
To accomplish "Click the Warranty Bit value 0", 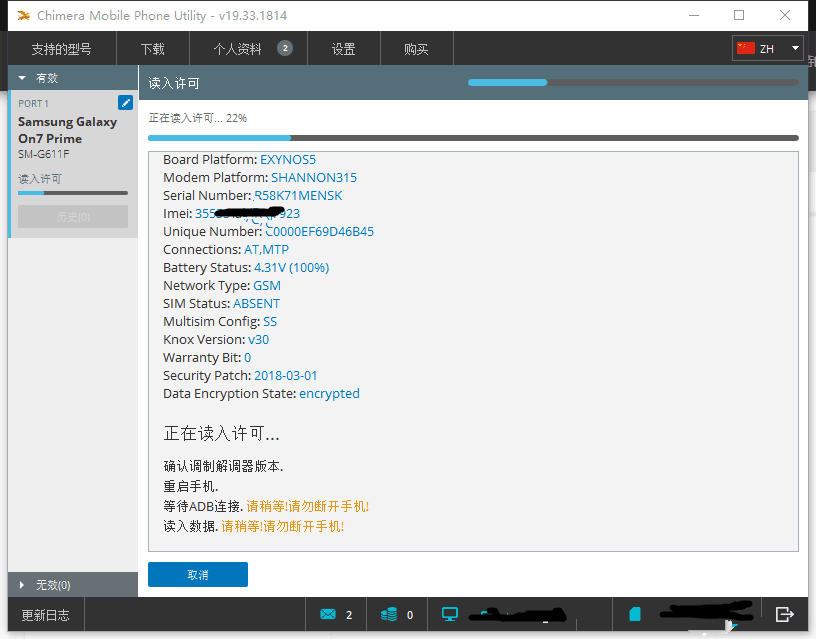I will [248, 357].
